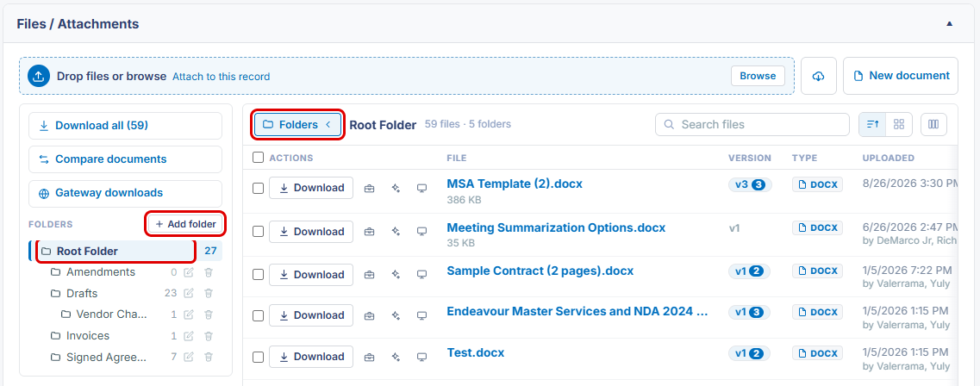Click monitor preview icon for MSA Template (2).docx

click(421, 188)
